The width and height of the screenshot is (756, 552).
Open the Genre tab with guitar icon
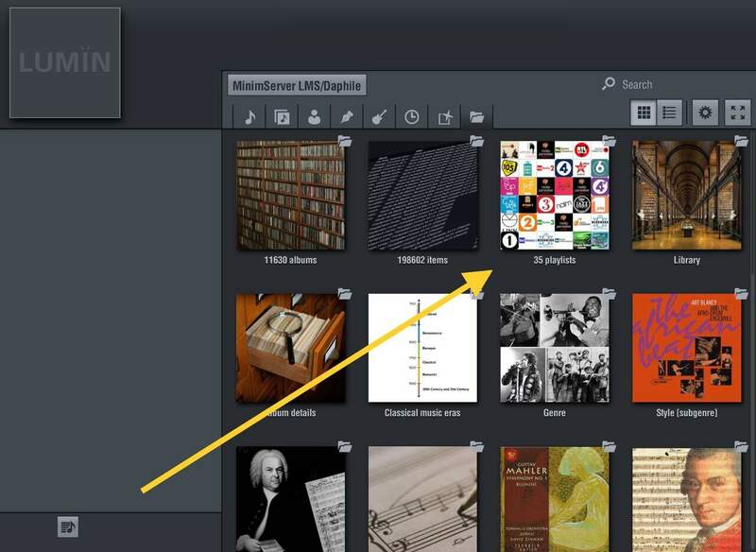pos(379,116)
